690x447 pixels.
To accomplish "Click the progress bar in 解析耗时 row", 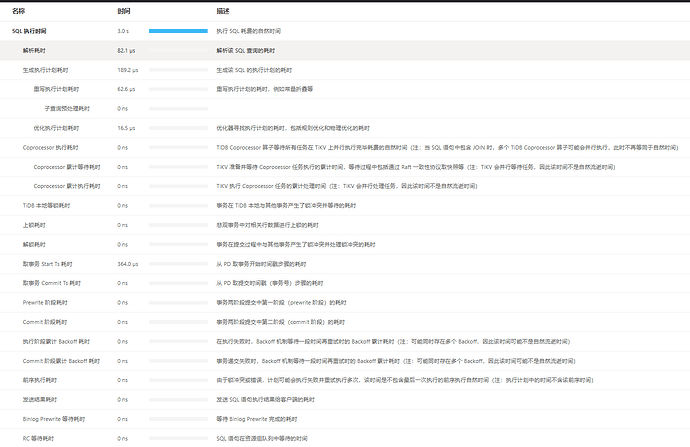I will tap(178, 51).
